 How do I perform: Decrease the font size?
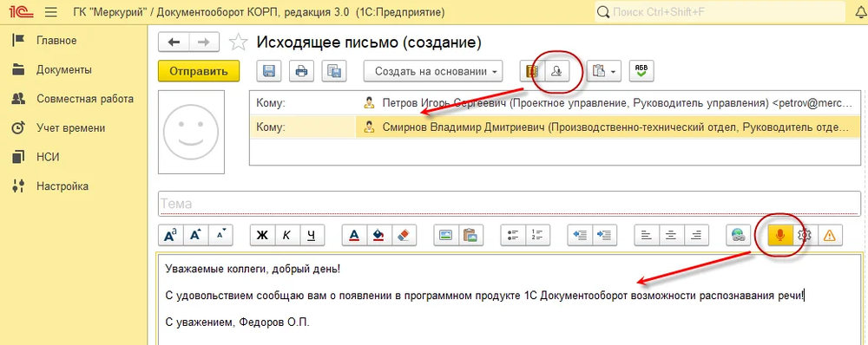[x=220, y=235]
